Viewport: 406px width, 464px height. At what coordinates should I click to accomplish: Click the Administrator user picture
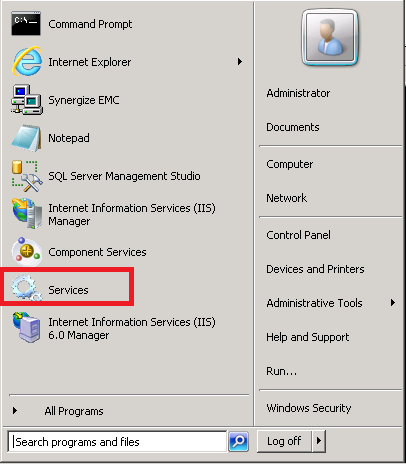[x=330, y=37]
